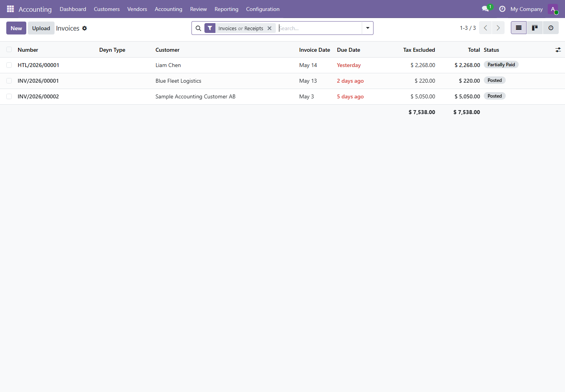The image size is (565, 392).
Task: Click the May 13 invoice date
Action: tap(308, 81)
